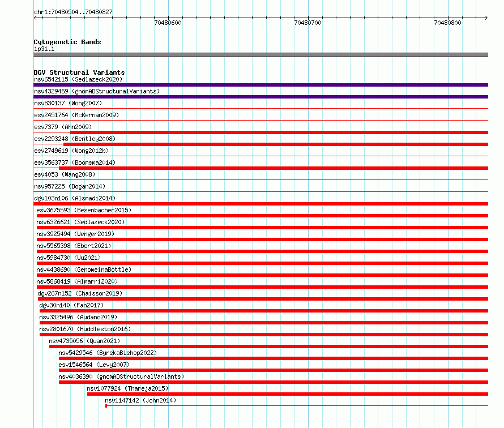Select variant esv1546564 (Levy2007) label
Image resolution: width=504 pixels, height=428 pixels.
tap(94, 365)
